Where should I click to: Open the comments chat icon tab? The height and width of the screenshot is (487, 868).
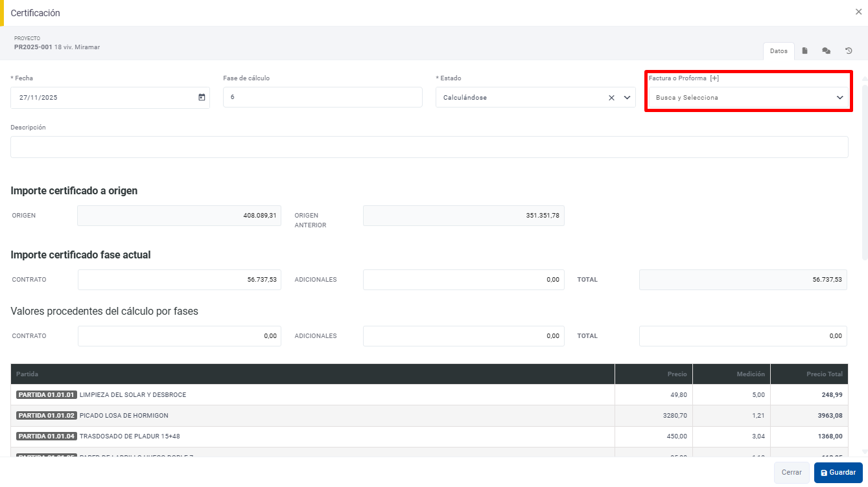click(x=826, y=51)
